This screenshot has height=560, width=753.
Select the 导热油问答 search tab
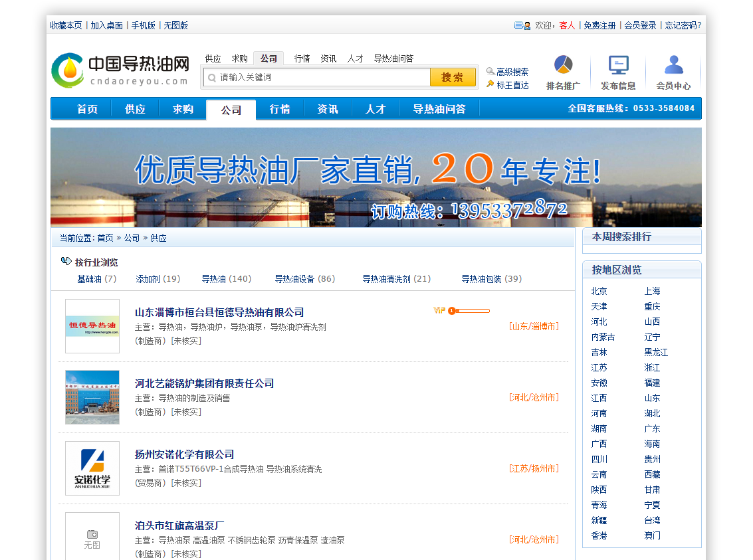coord(394,58)
